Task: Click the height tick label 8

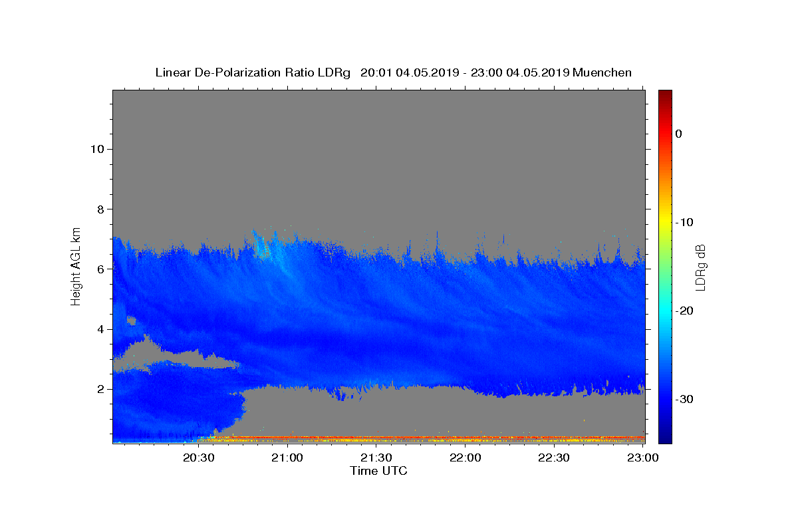Action: pyautogui.click(x=100, y=209)
